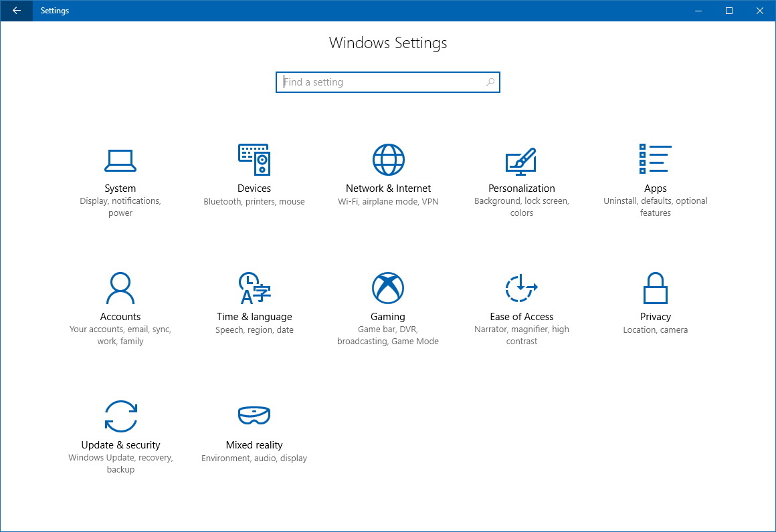Close the Settings window
The width and height of the screenshot is (776, 532).
(760, 11)
